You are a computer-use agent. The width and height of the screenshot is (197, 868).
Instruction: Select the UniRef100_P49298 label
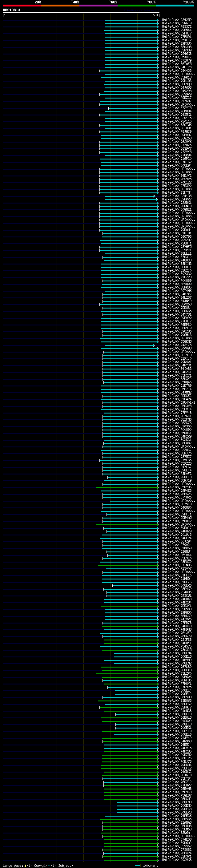pyautogui.click(x=176, y=91)
